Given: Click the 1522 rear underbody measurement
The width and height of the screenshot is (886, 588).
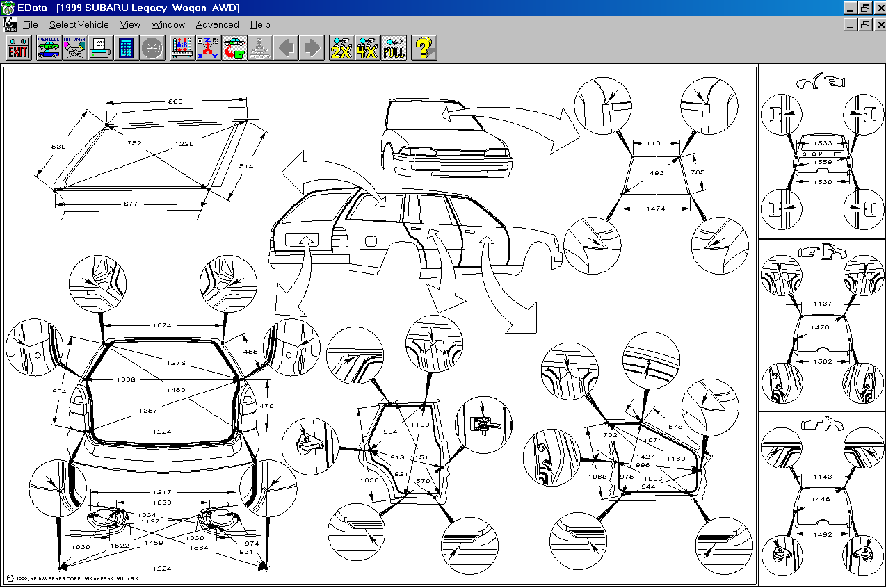Looking at the screenshot, I should (119, 546).
